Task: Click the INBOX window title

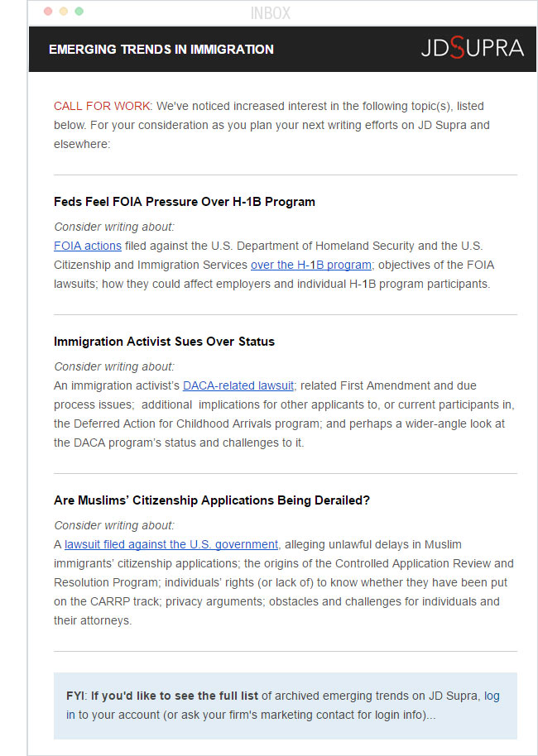Action: click(x=271, y=13)
